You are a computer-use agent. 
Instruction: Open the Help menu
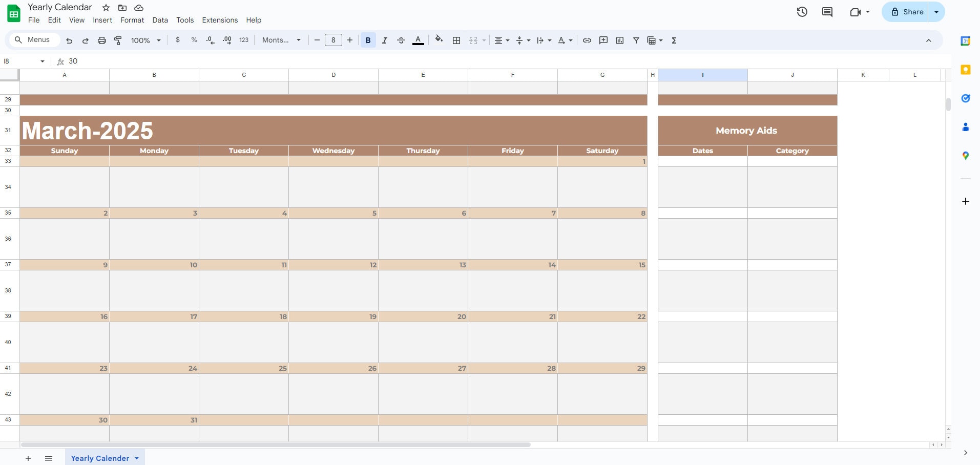(x=254, y=20)
